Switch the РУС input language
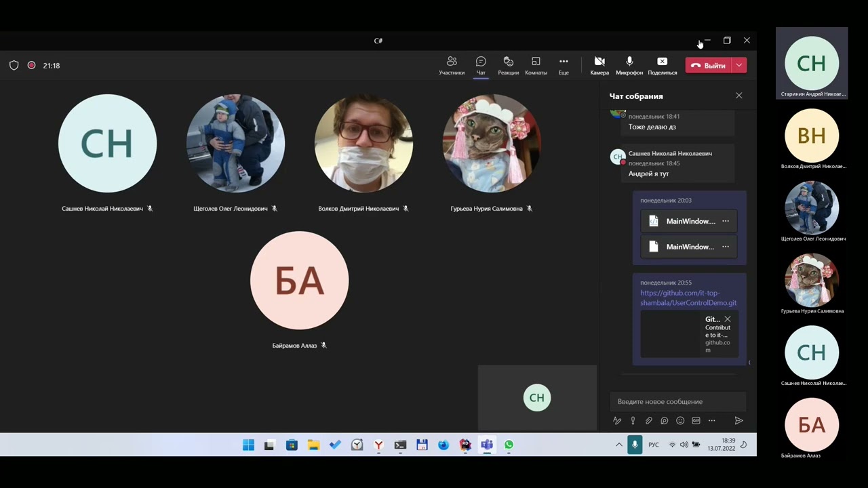The width and height of the screenshot is (868, 488). pos(654,445)
